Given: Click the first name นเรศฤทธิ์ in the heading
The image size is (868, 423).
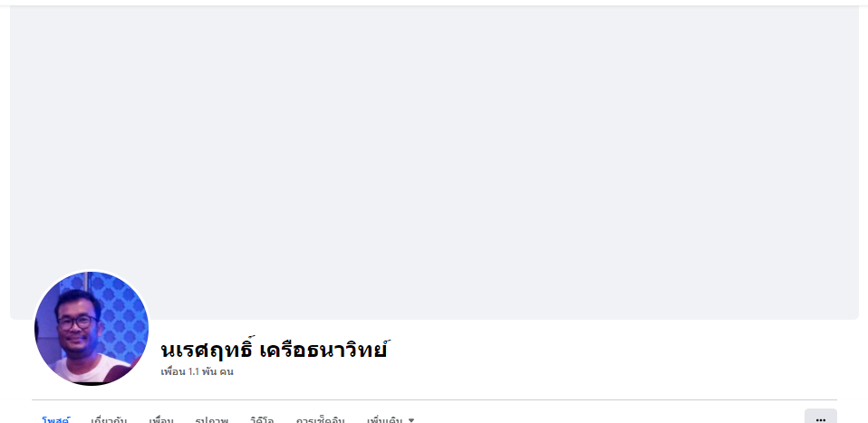Looking at the screenshot, I should (x=207, y=350).
